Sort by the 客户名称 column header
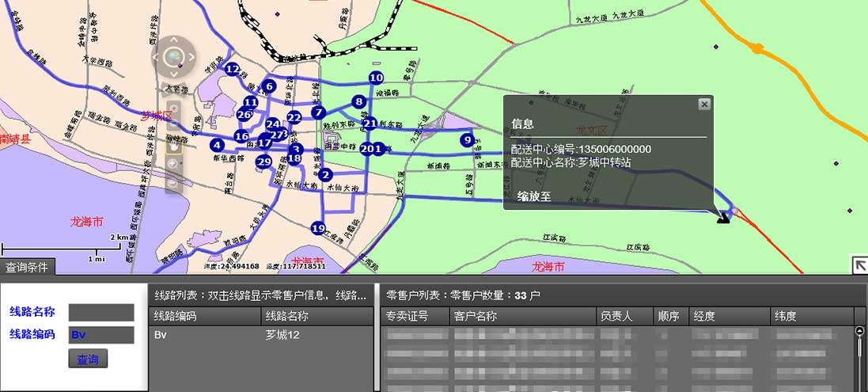Image resolution: width=868 pixels, height=392 pixels. [x=476, y=316]
